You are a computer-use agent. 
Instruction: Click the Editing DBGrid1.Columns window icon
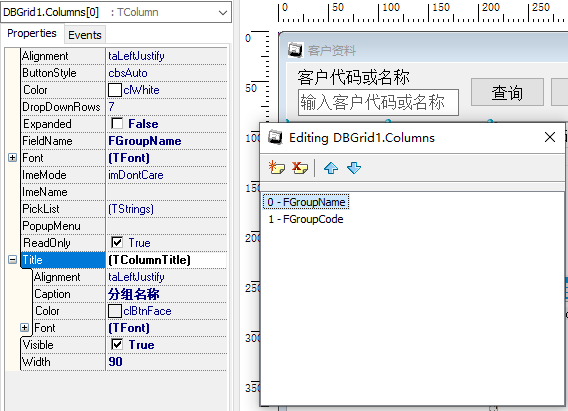click(275, 137)
